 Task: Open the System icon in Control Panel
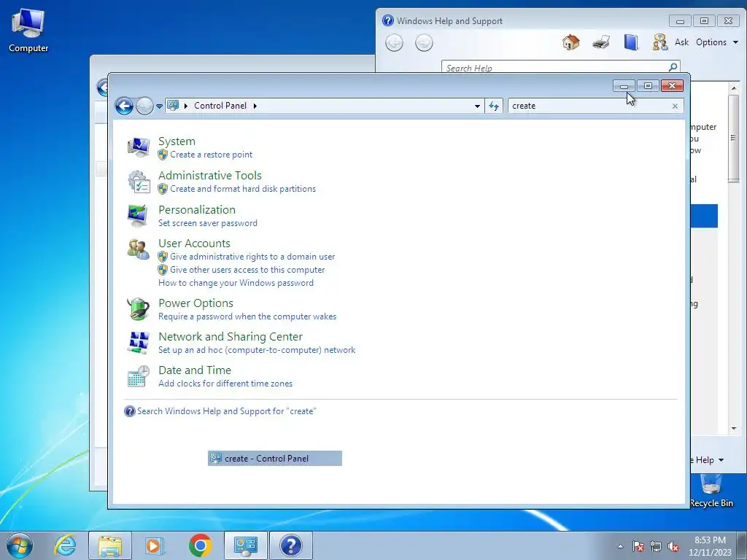point(139,147)
